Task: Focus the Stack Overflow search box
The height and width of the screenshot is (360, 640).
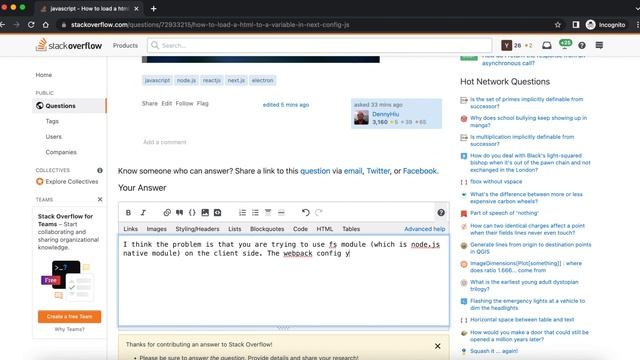Action: point(320,45)
